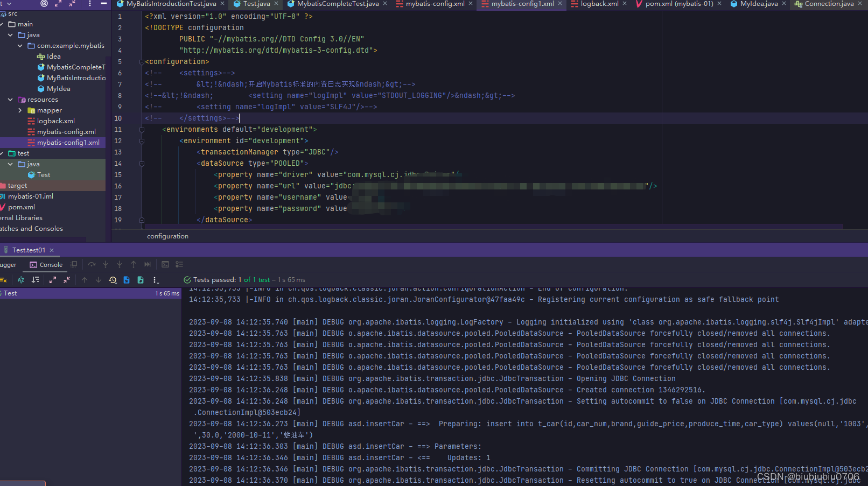868x486 pixels.
Task: Go to previous failed test arrow
Action: click(x=85, y=280)
